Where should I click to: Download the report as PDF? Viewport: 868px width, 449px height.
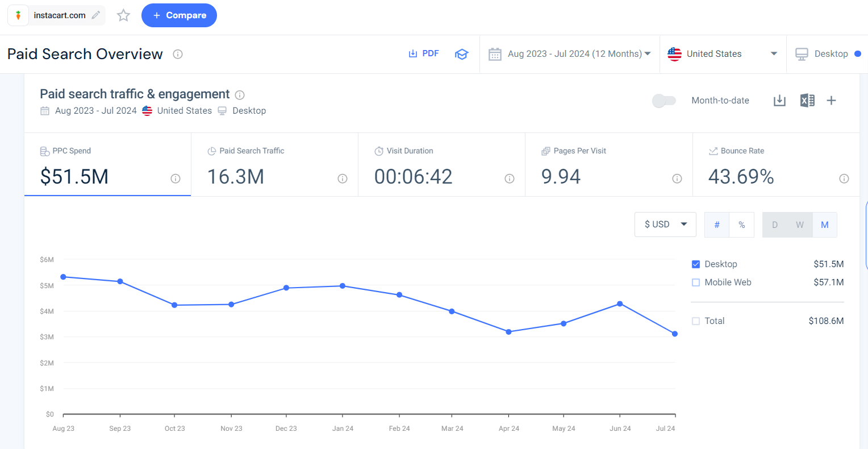[424, 53]
